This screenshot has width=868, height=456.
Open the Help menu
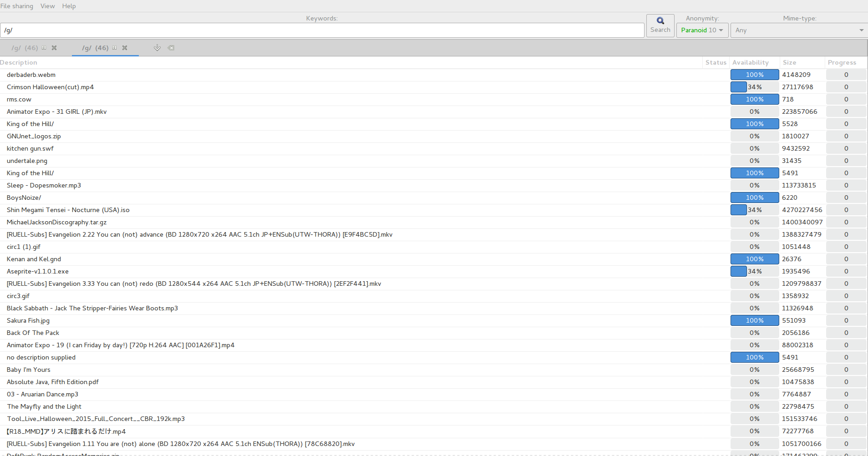(69, 6)
